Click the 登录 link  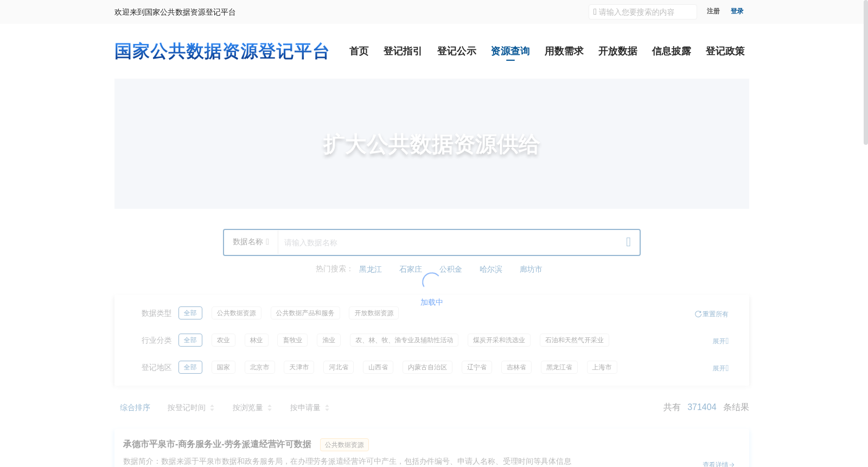pyautogui.click(x=737, y=11)
